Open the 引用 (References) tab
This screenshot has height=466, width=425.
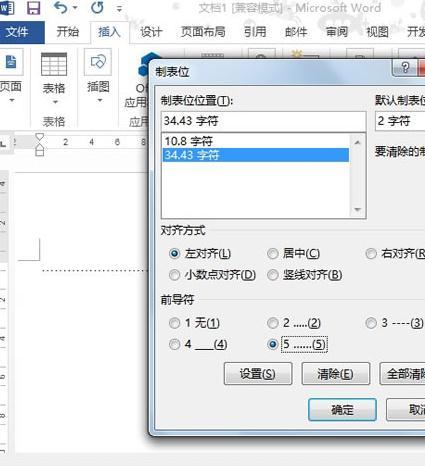(255, 32)
